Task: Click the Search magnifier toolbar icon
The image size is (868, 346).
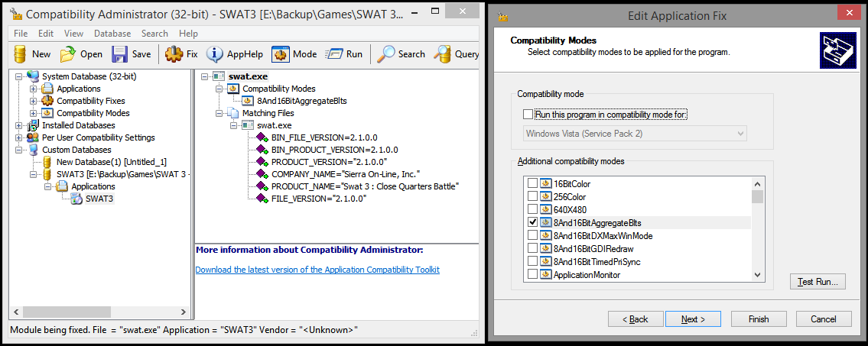Action: click(386, 53)
